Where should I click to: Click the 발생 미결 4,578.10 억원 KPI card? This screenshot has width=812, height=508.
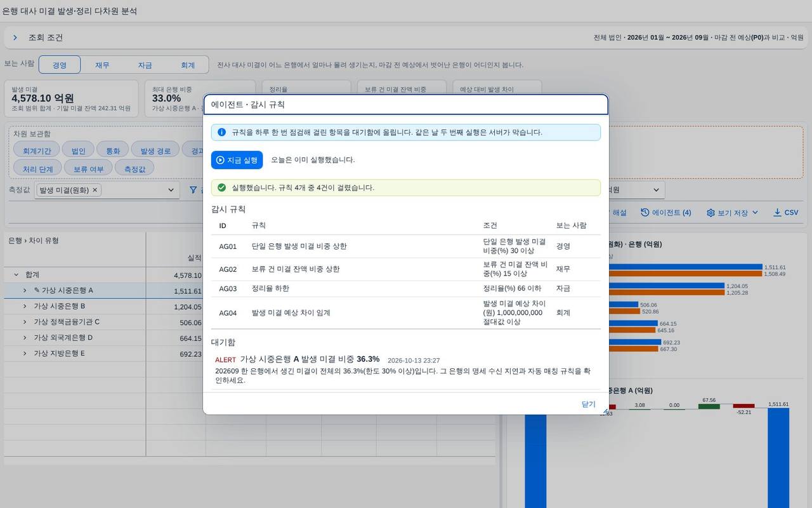coord(71,99)
